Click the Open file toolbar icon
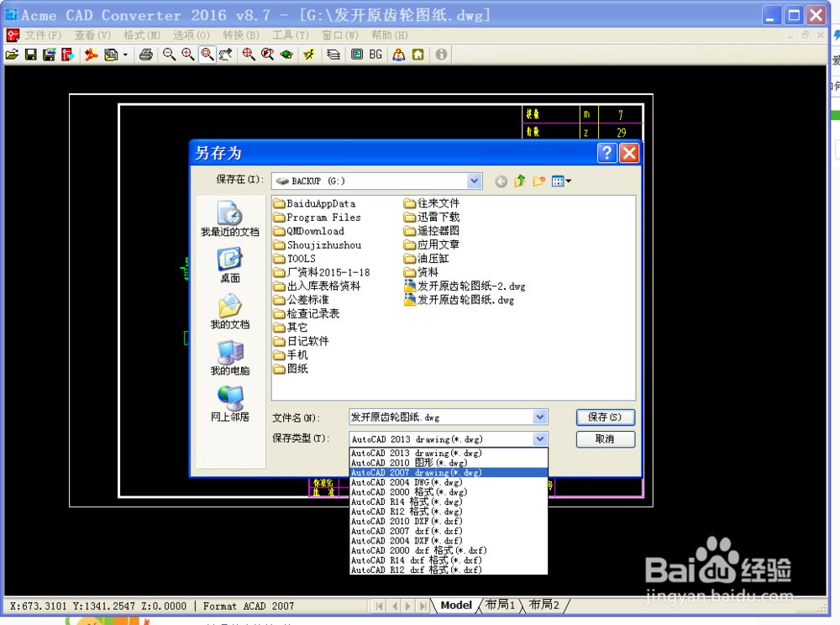 click(12, 55)
